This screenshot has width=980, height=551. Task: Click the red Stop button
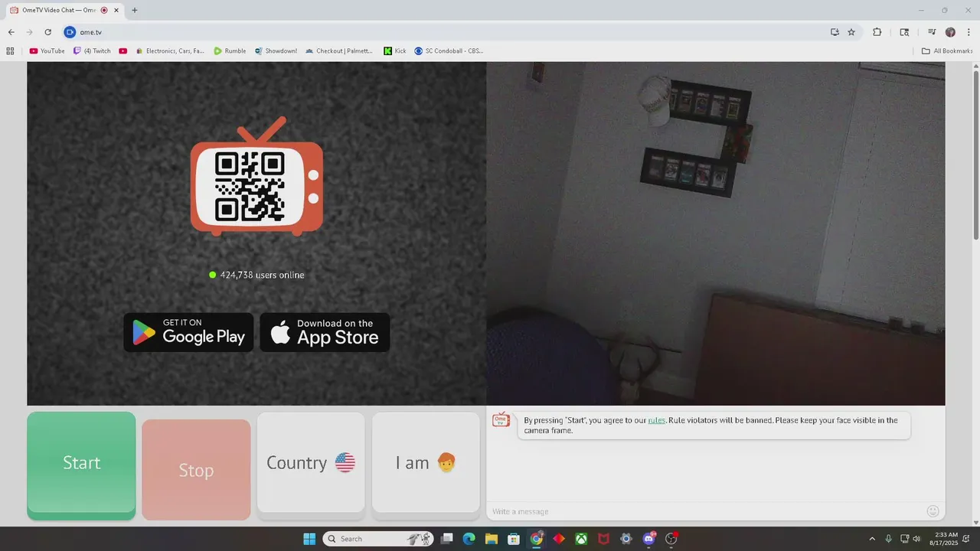point(196,470)
